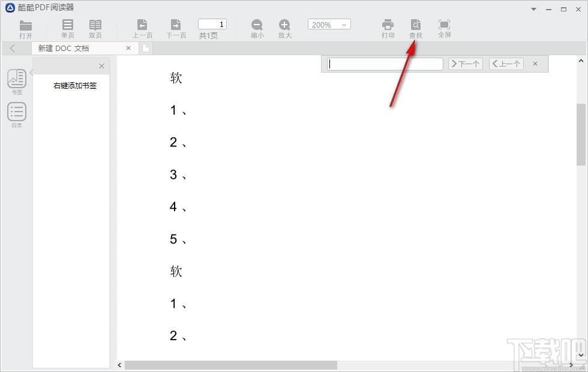
Task: Find next match with 下一个 button
Action: pos(466,64)
